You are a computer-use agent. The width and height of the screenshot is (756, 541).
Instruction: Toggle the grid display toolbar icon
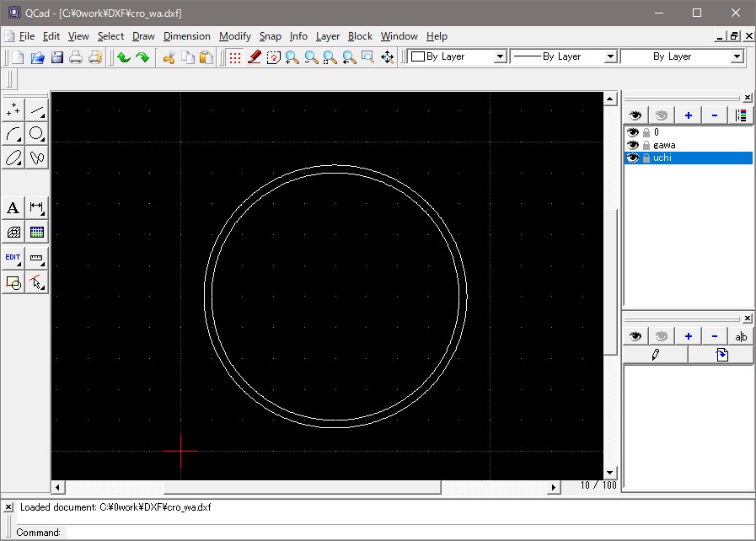235,57
